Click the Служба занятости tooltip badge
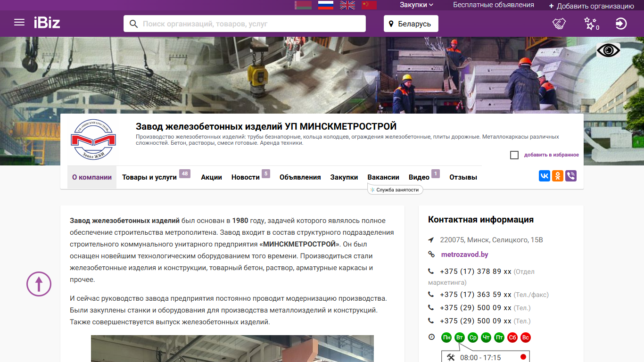The image size is (644, 362). pos(395,189)
